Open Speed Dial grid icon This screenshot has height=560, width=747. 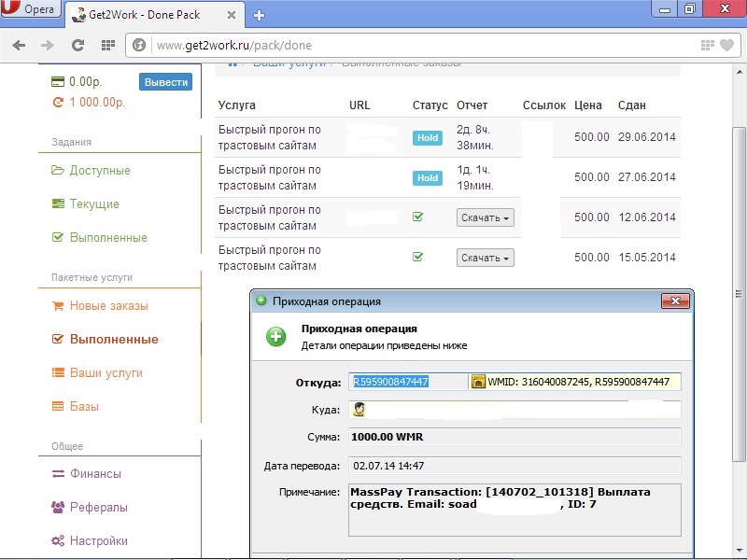108,45
